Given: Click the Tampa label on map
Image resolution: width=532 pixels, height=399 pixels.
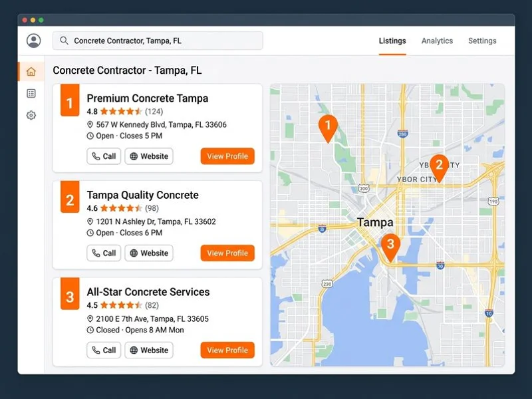Looking at the screenshot, I should click(x=375, y=222).
